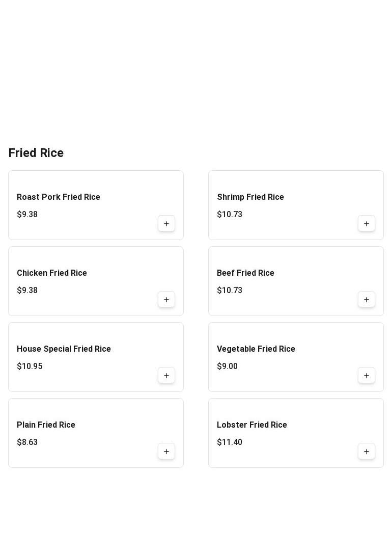The height and width of the screenshot is (552, 392).
Task: Open Vegetable Fried Rice details
Action: 256,349
